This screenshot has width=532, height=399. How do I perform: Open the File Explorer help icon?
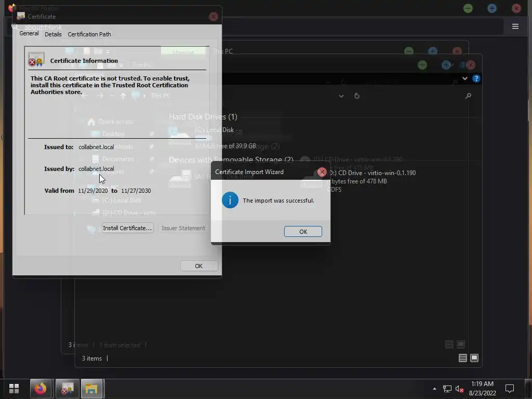click(476, 79)
